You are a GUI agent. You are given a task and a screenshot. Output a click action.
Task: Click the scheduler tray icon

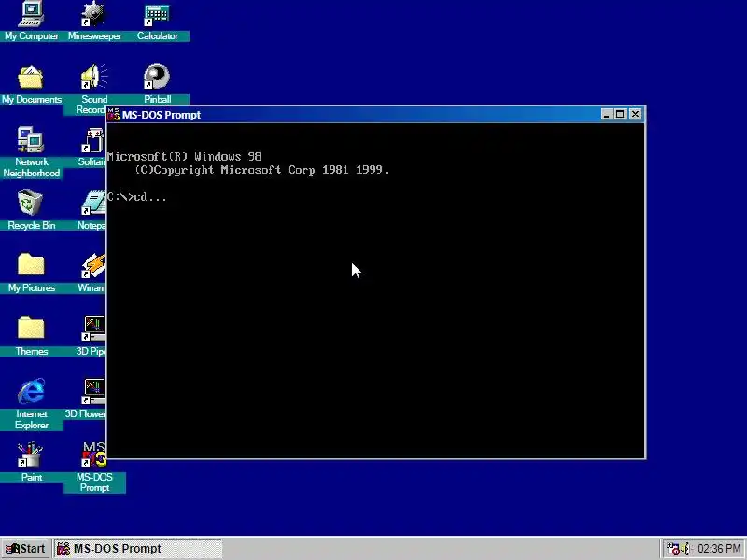[x=672, y=549]
